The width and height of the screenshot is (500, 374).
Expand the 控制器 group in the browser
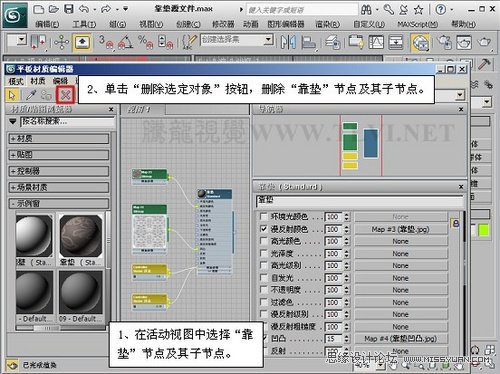click(59, 171)
